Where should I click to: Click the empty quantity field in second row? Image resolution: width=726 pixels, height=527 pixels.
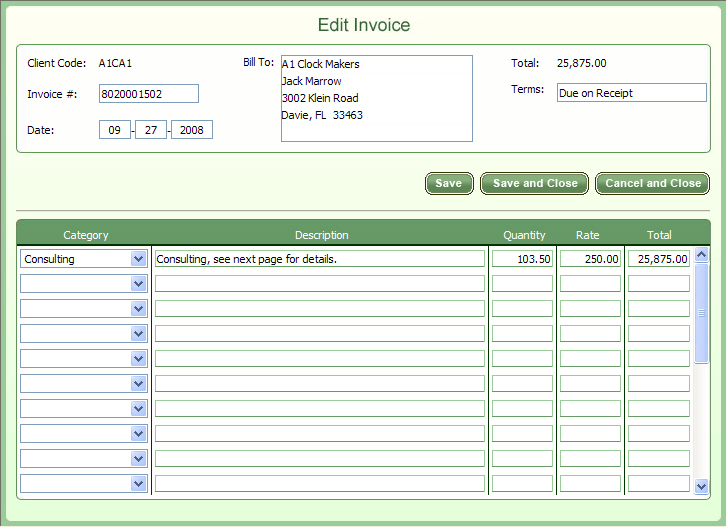522,284
